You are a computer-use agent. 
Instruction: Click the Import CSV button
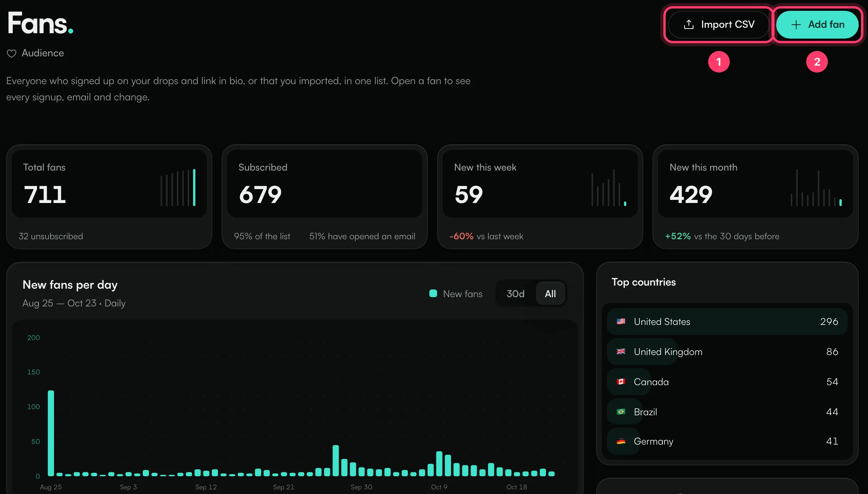tap(719, 24)
